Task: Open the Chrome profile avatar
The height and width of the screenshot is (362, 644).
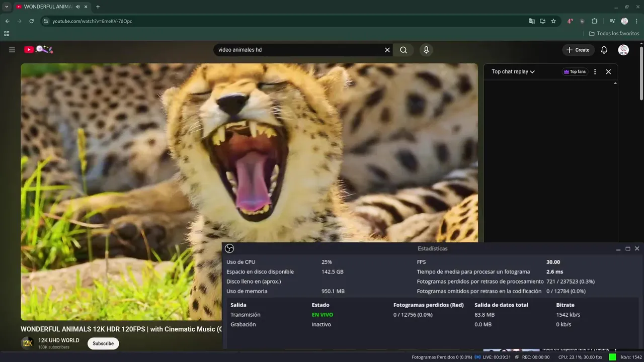Action: [x=624, y=21]
